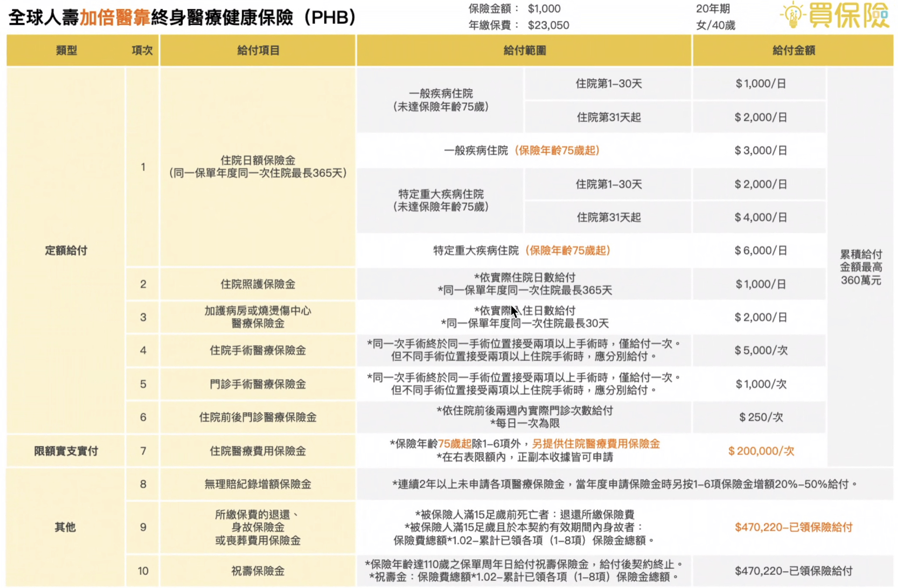Click the 保險金額 $1,000 value
Viewport: 898px width, 588px height.
click(x=544, y=8)
